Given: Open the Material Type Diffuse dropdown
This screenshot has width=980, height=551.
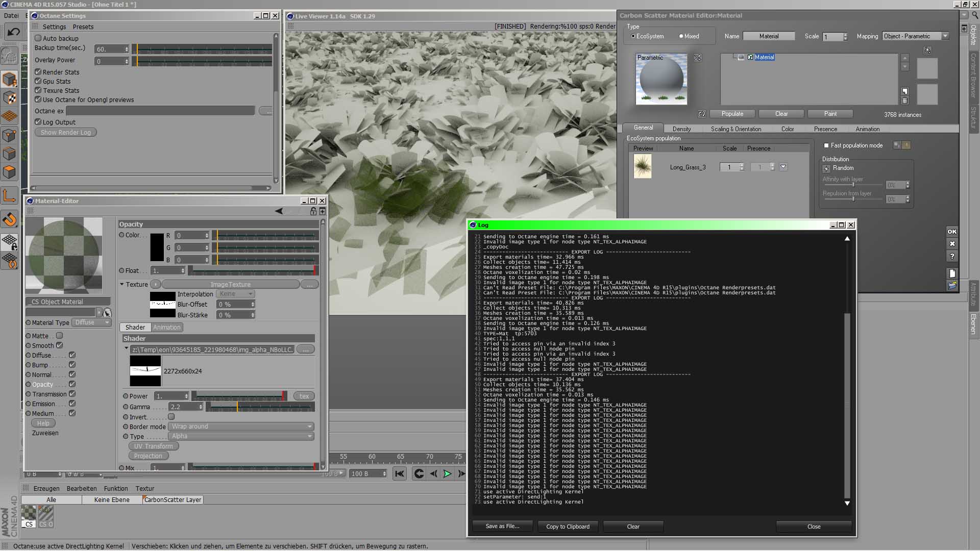Looking at the screenshot, I should pyautogui.click(x=92, y=322).
